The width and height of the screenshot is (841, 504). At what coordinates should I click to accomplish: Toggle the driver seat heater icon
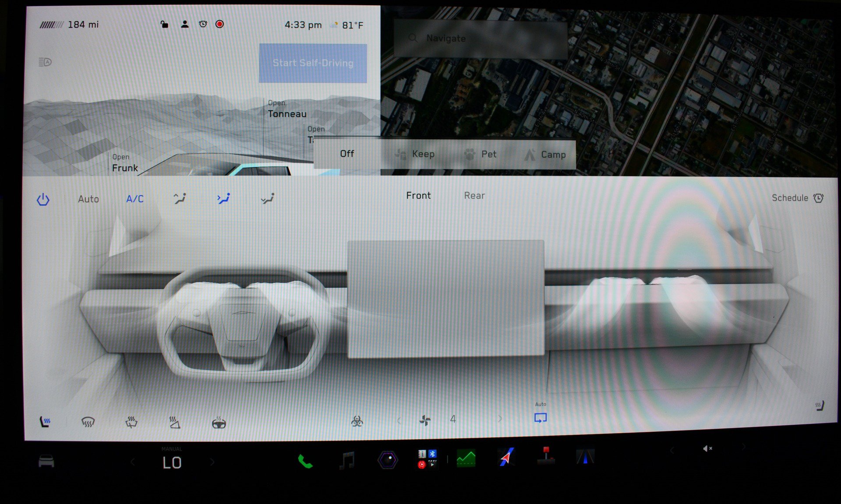(45, 422)
